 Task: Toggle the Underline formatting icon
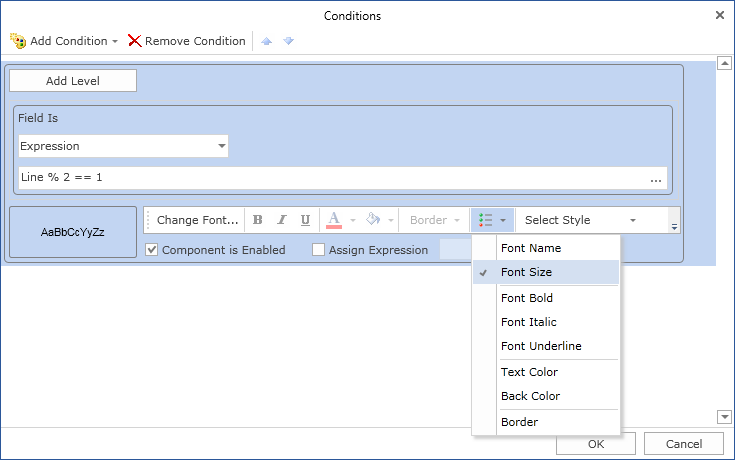(305, 220)
